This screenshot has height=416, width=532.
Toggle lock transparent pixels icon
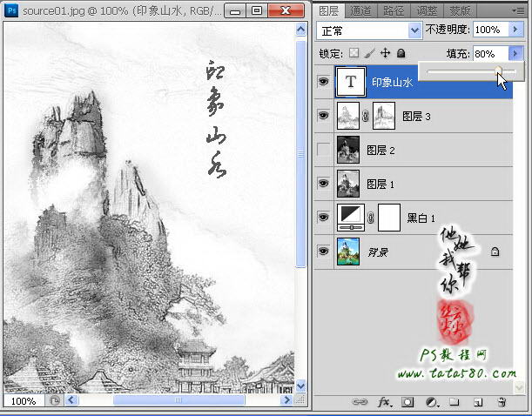354,53
